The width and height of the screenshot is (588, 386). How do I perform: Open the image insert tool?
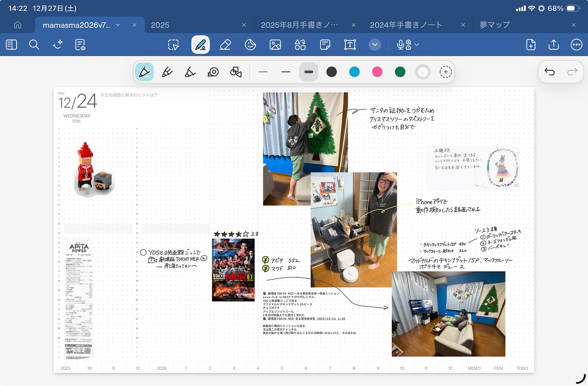tap(275, 44)
